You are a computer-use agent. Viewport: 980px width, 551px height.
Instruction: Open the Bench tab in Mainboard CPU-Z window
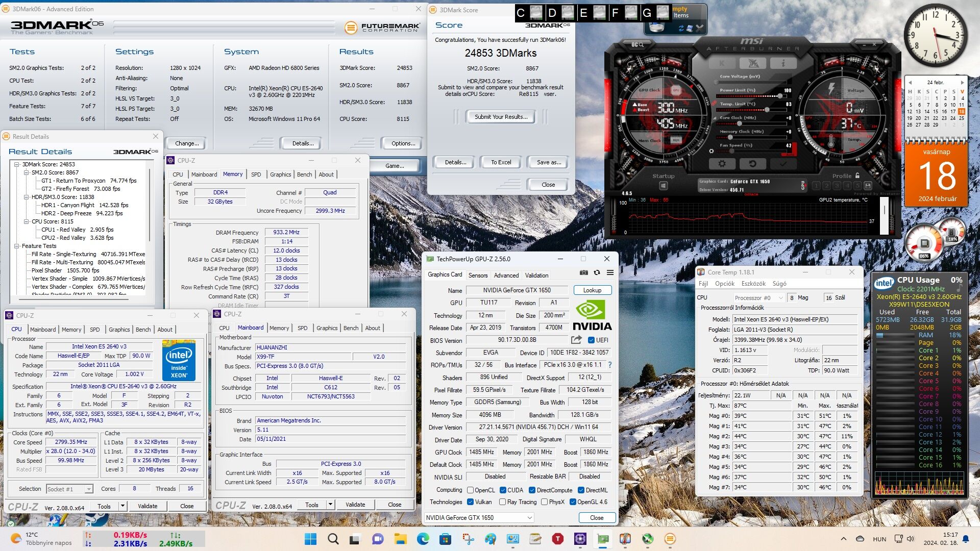click(x=351, y=328)
